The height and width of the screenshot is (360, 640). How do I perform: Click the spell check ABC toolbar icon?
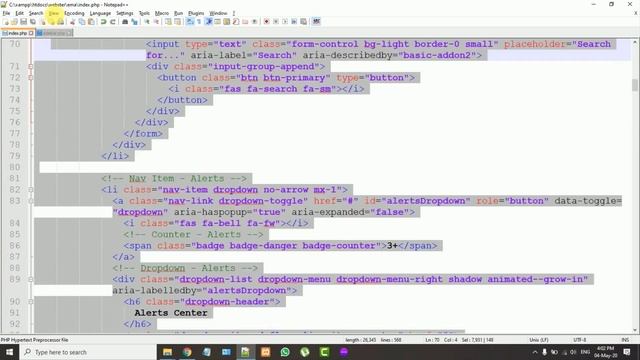point(316,22)
